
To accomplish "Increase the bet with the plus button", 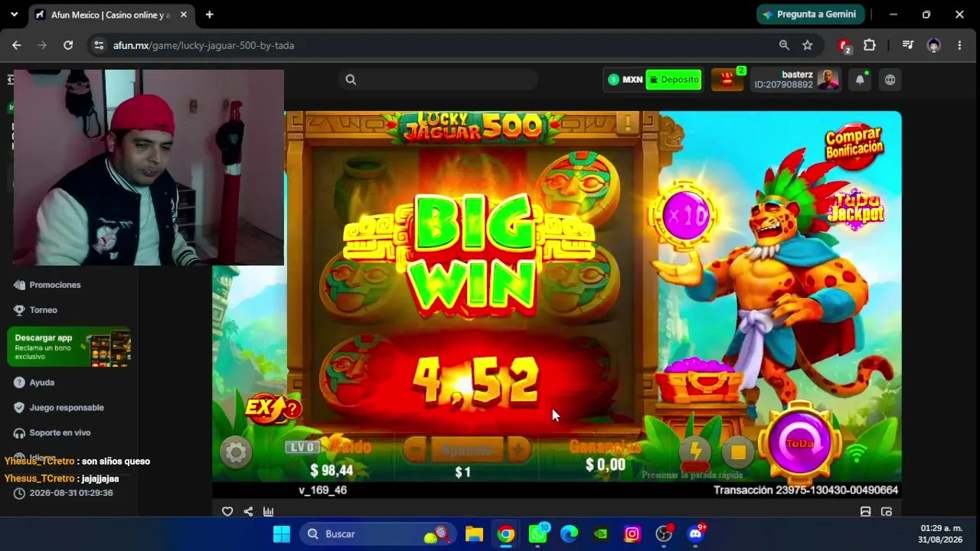I will coord(519,449).
